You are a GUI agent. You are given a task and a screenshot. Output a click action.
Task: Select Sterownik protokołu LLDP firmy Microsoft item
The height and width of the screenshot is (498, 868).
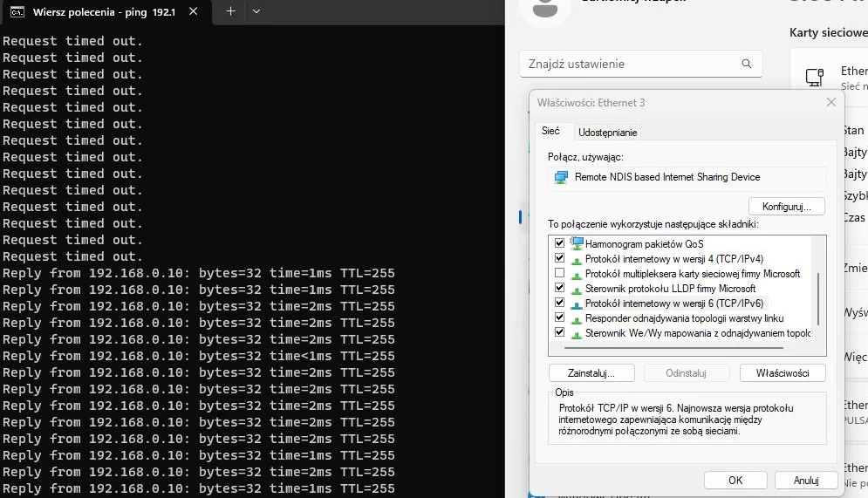click(670, 289)
